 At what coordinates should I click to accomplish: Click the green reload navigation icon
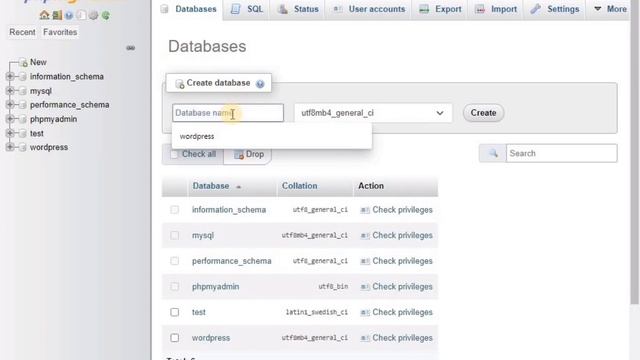click(x=106, y=16)
